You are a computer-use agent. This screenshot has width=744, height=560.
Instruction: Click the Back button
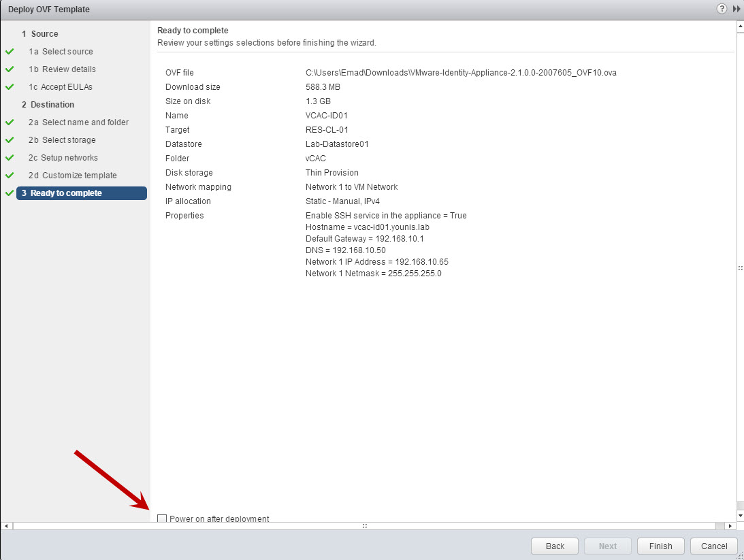point(555,546)
